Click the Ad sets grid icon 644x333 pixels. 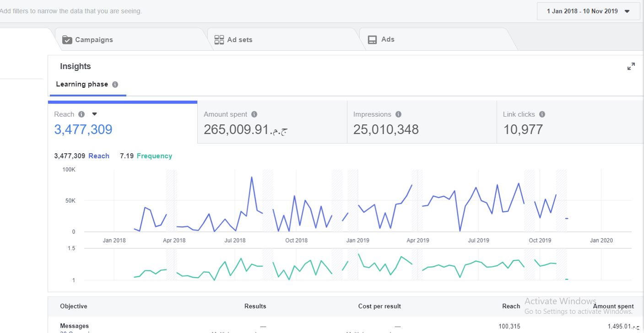219,40
